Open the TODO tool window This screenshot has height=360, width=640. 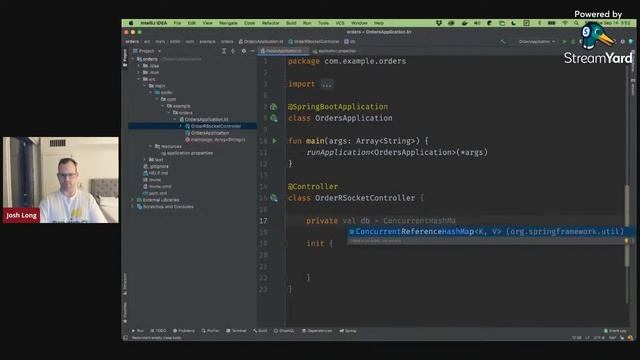[x=158, y=331]
